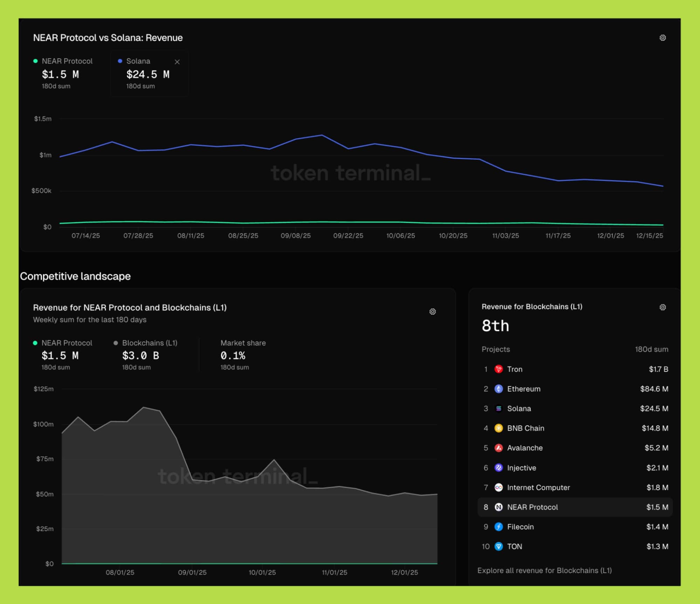Open settings gear on L1 ranking panel

point(662,307)
